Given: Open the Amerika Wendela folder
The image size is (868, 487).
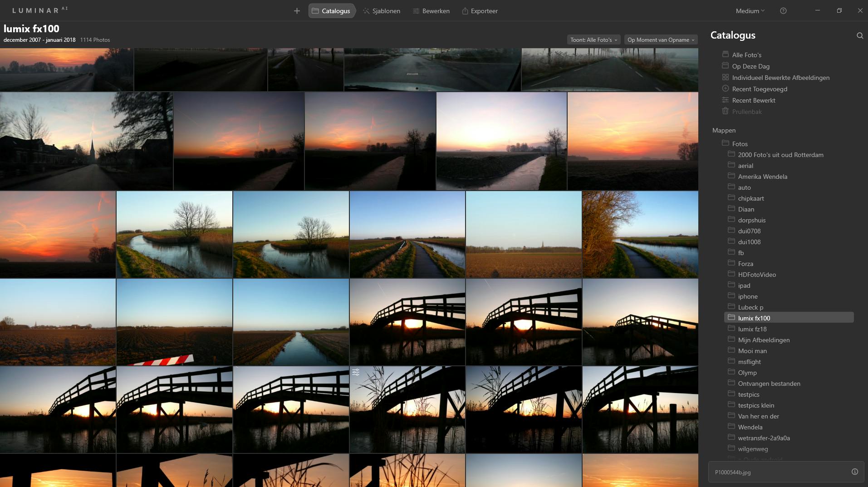Looking at the screenshot, I should 762,177.
